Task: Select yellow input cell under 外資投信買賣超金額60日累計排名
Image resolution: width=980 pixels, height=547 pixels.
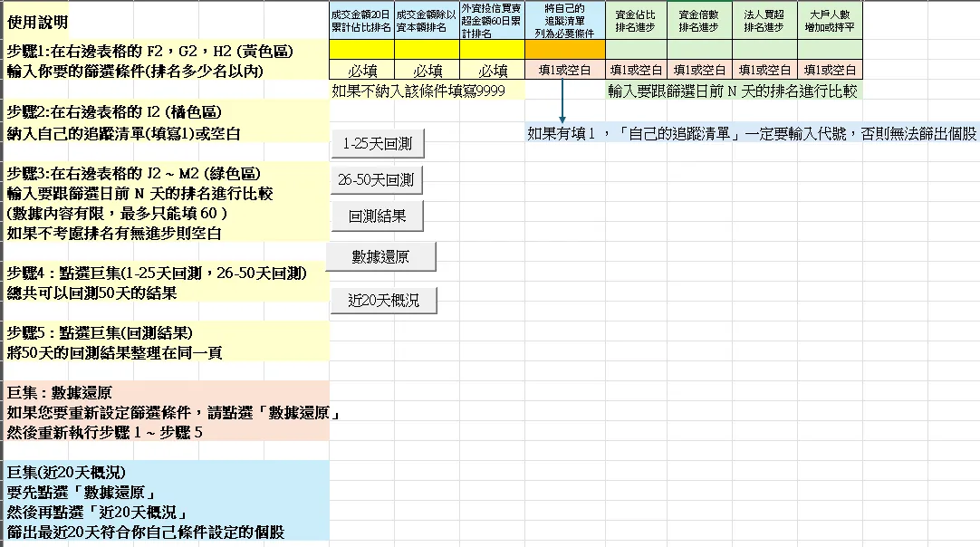Action: pyautogui.click(x=492, y=49)
